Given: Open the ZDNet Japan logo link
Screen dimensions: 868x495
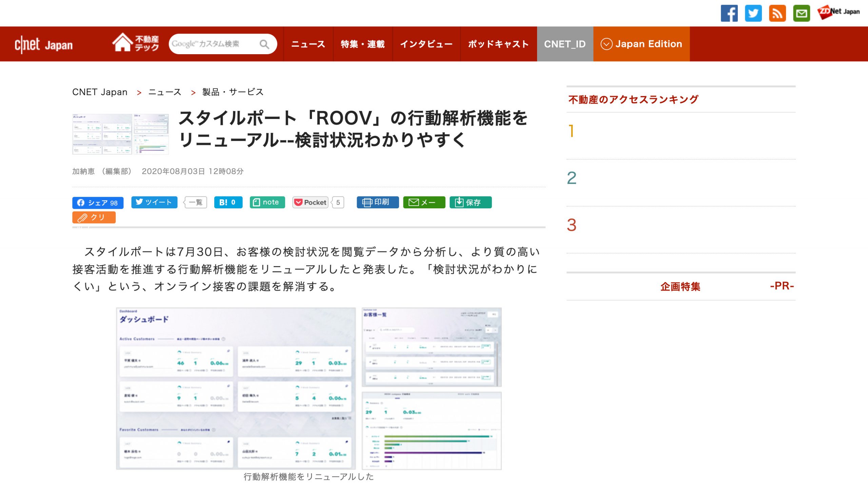Looking at the screenshot, I should tap(839, 12).
